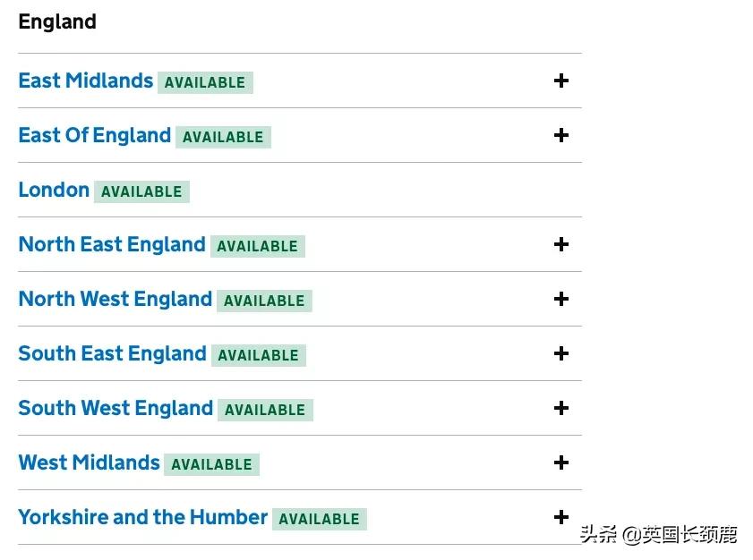This screenshot has height=560, width=753.
Task: Click plus icon beside South West England
Action: coord(561,409)
